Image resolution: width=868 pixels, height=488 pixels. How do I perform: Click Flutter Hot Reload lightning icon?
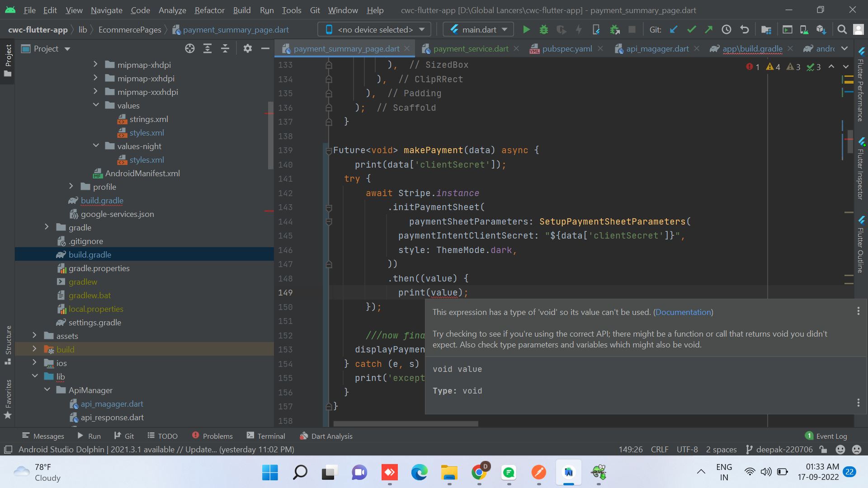coord(579,30)
